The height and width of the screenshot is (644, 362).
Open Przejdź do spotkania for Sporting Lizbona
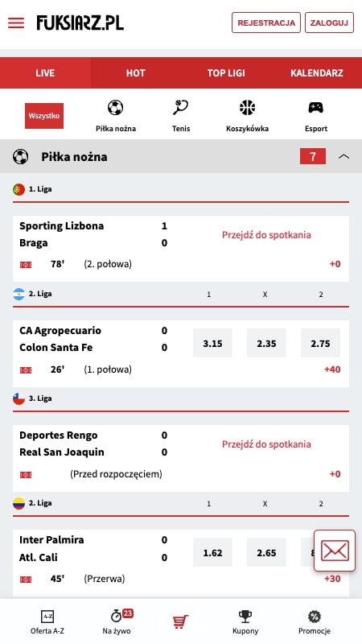(x=266, y=235)
